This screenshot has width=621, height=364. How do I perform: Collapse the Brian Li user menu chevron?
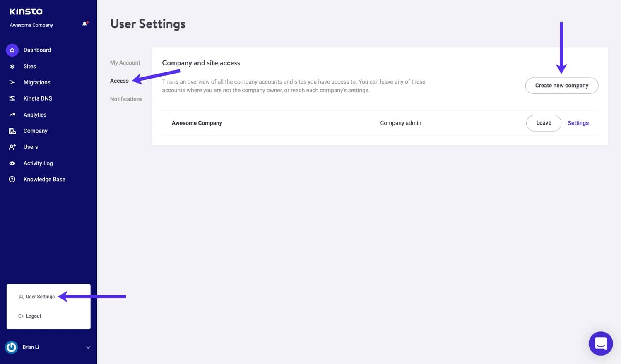coord(88,347)
